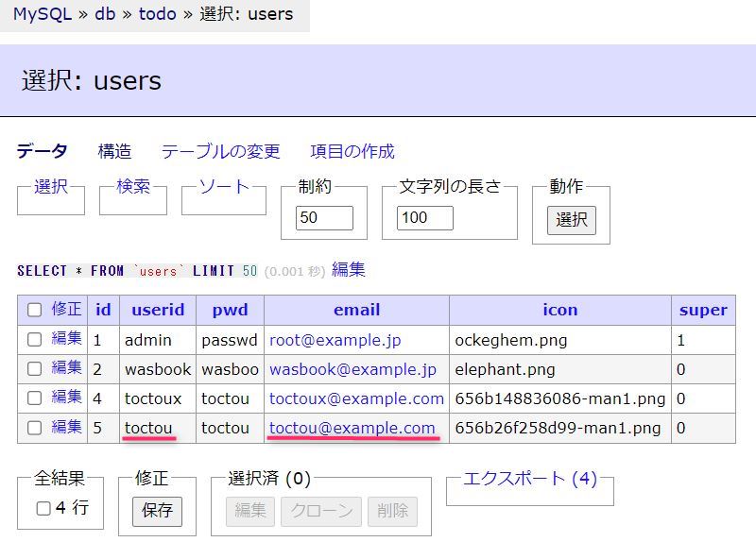Click the wasbook userid cell

click(158, 369)
